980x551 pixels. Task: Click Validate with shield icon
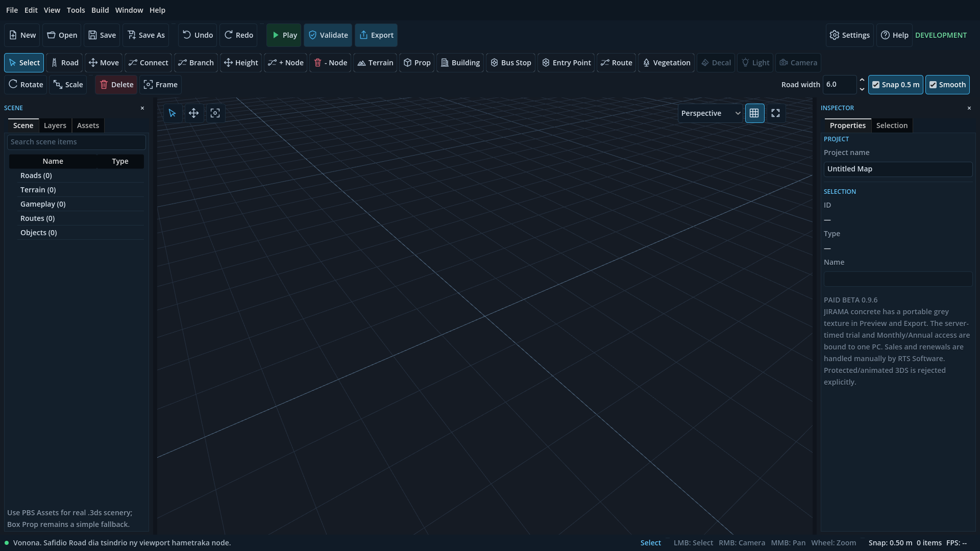pyautogui.click(x=328, y=35)
